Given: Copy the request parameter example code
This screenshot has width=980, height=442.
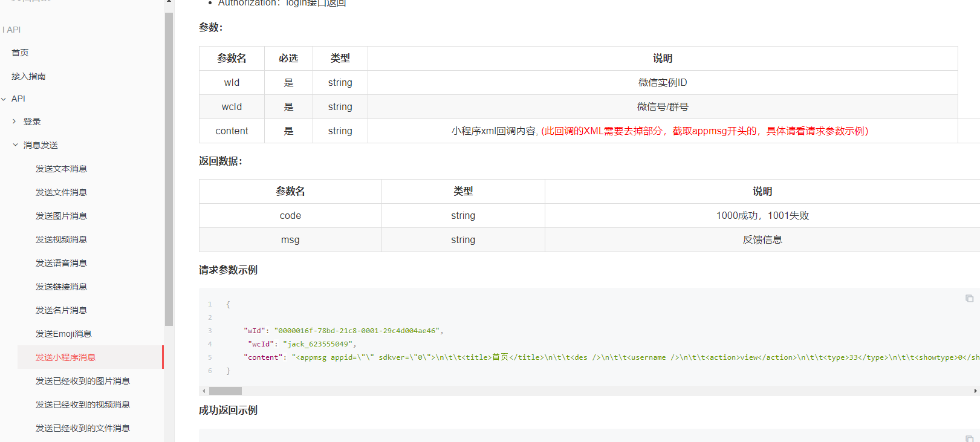Looking at the screenshot, I should pos(969,298).
